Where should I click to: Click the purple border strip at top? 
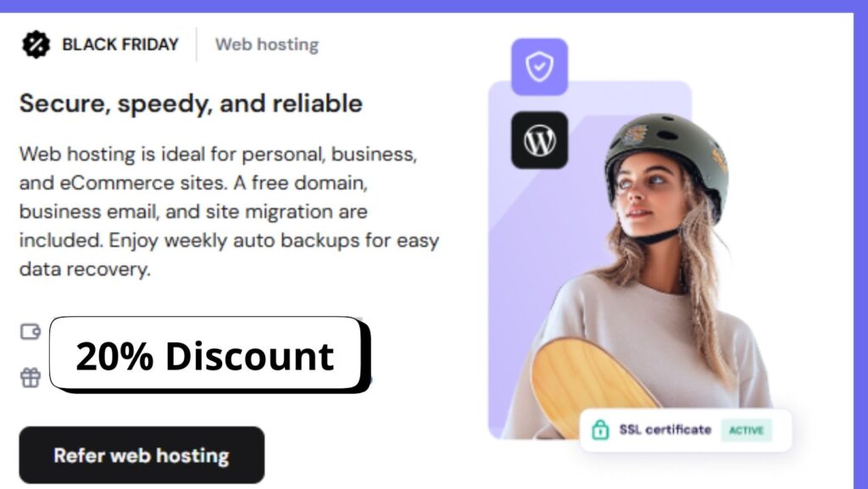click(x=434, y=6)
